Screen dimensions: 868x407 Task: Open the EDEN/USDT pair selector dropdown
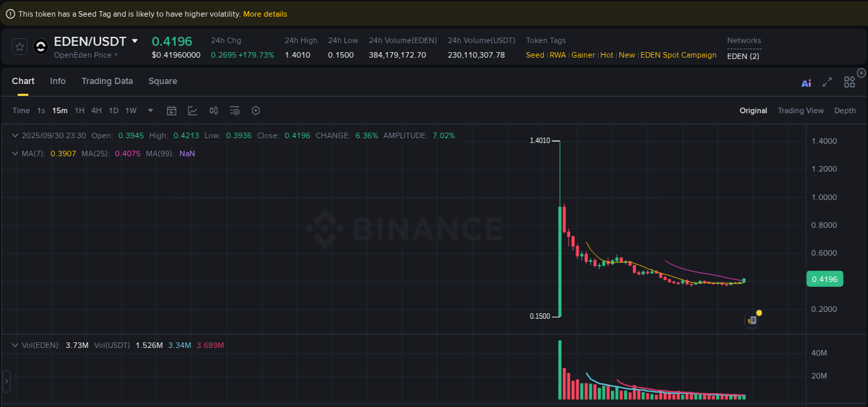135,41
